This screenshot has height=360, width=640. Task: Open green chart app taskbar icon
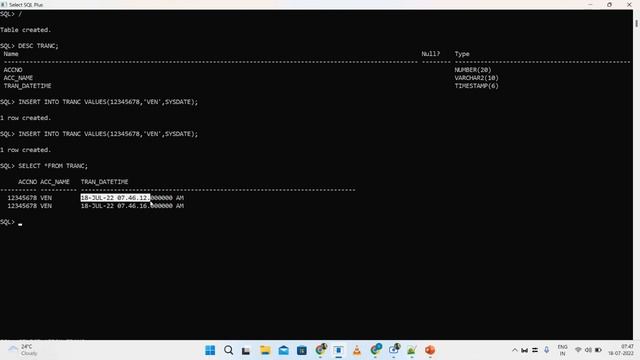411,350
